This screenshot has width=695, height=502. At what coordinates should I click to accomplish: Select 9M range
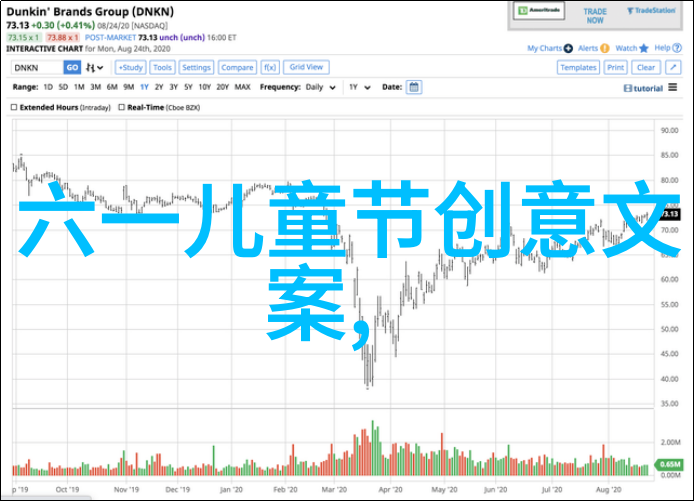click(x=129, y=87)
